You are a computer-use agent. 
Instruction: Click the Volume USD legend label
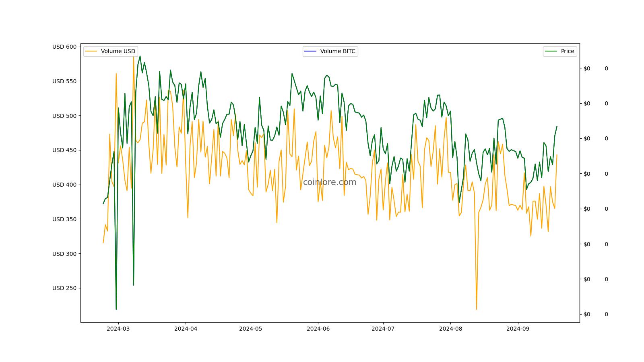(x=118, y=51)
